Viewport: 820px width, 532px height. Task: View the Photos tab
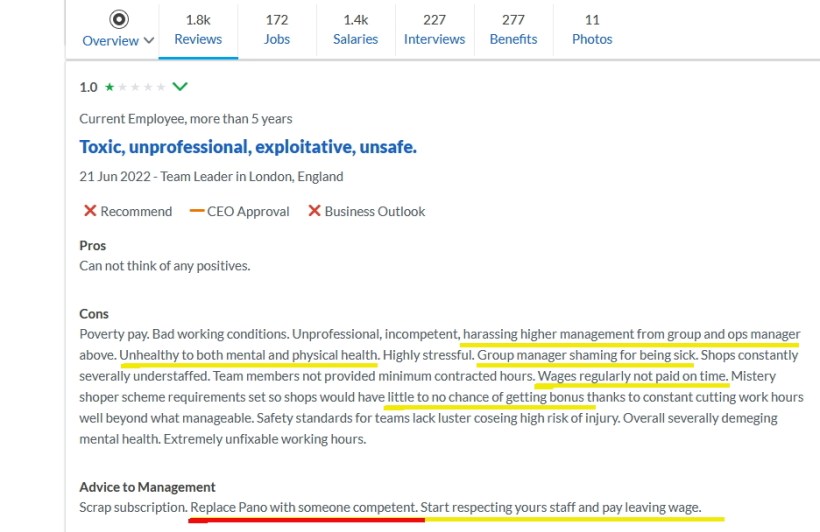[592, 29]
